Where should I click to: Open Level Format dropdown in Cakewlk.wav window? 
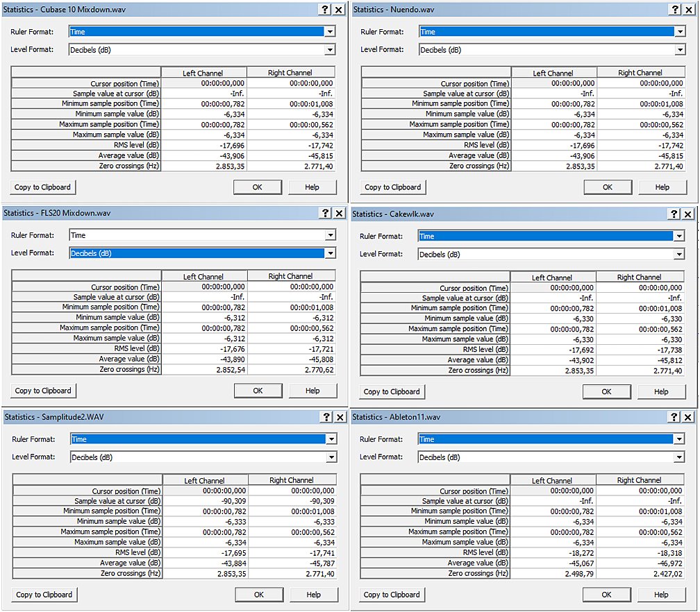coord(679,254)
